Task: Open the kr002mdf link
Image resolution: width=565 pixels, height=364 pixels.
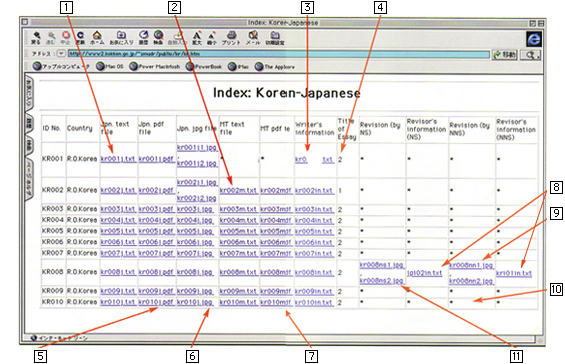Action: pyautogui.click(x=276, y=190)
